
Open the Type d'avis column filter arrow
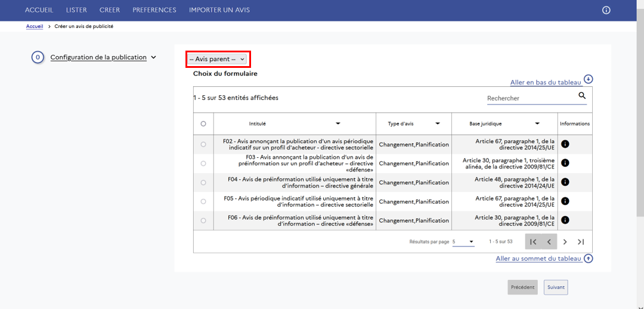438,123
